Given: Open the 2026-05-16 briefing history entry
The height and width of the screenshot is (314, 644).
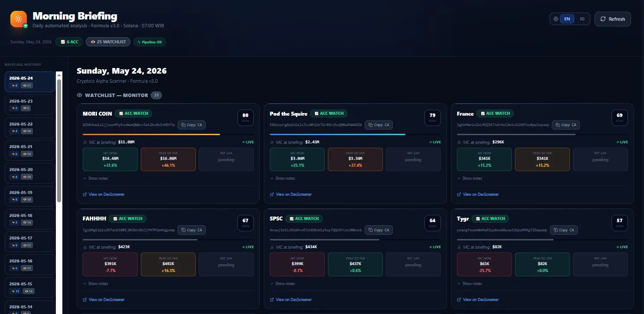Looking at the screenshot, I should [x=30, y=265].
